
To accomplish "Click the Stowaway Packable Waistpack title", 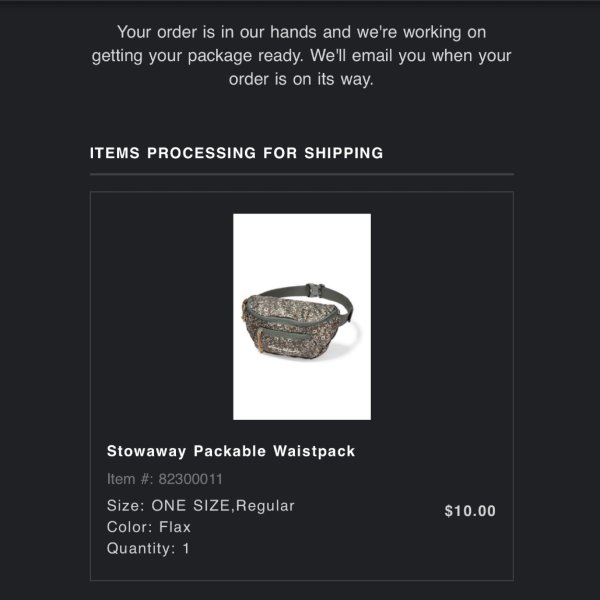I will click(x=231, y=451).
